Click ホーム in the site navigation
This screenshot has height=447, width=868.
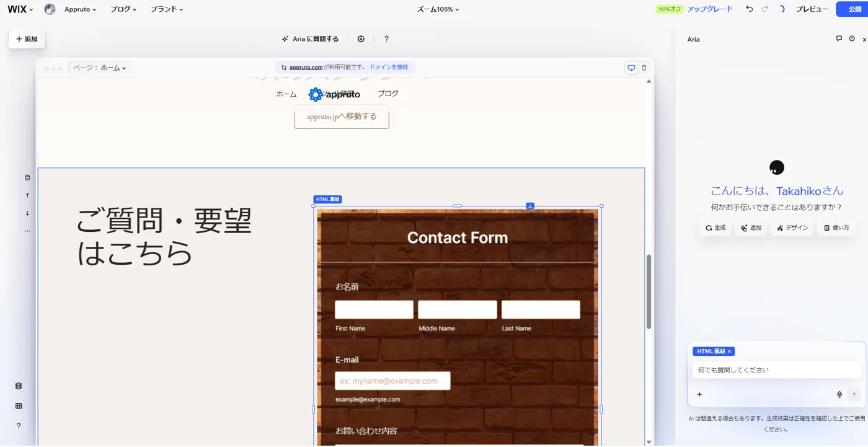(x=286, y=94)
